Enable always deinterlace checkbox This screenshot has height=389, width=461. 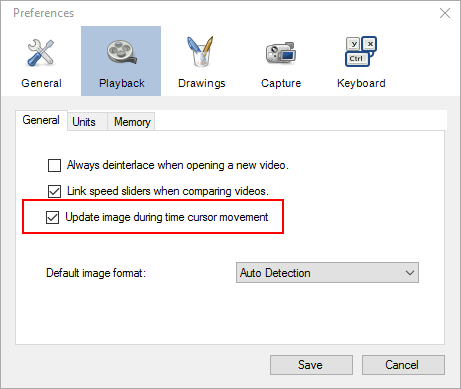point(54,165)
